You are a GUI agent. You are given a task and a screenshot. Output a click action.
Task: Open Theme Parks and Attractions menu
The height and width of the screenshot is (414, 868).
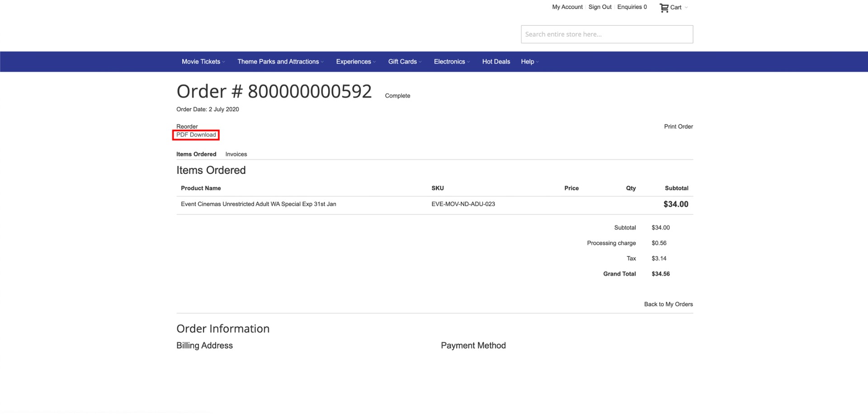[x=278, y=62]
